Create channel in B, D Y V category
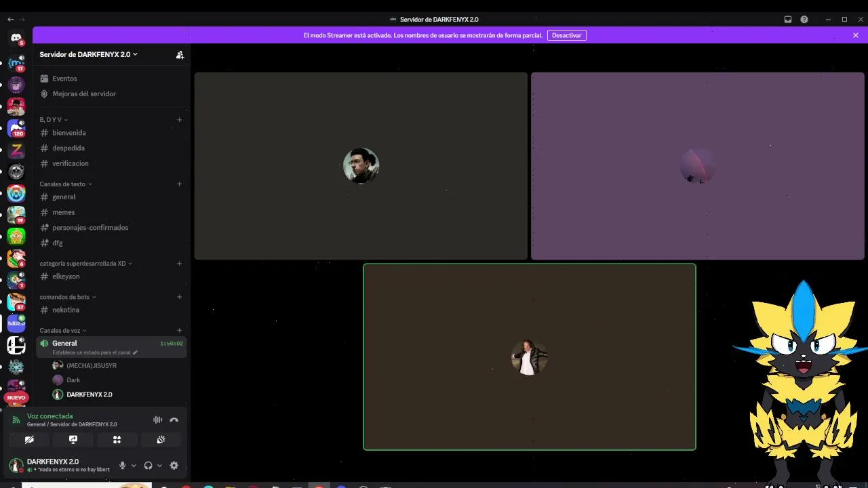The image size is (868, 488). 180,120
